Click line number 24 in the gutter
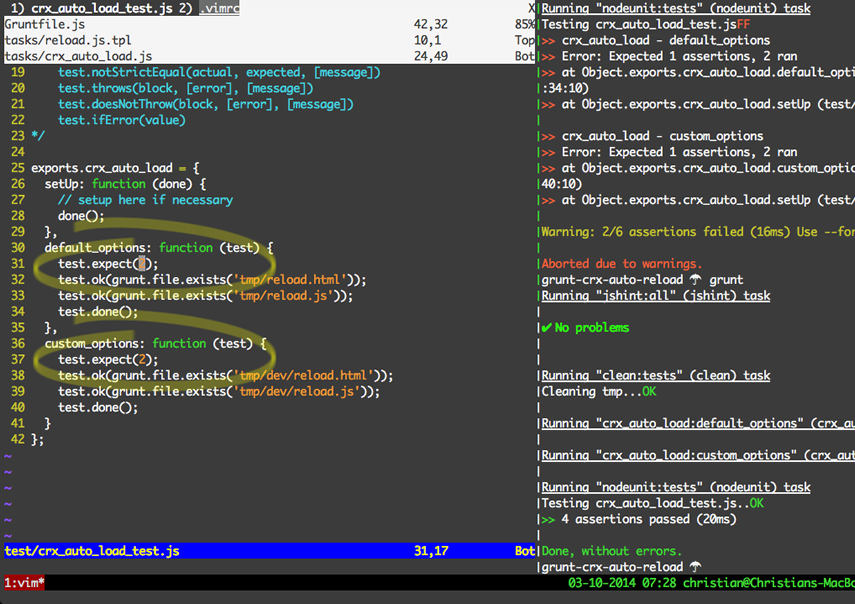The height and width of the screenshot is (604, 855). pos(18,152)
